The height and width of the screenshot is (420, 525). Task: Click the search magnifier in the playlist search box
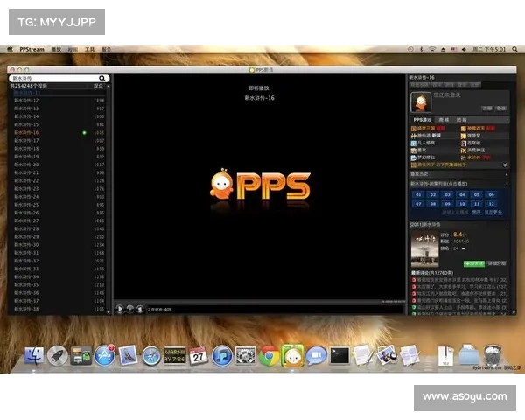coord(102,79)
